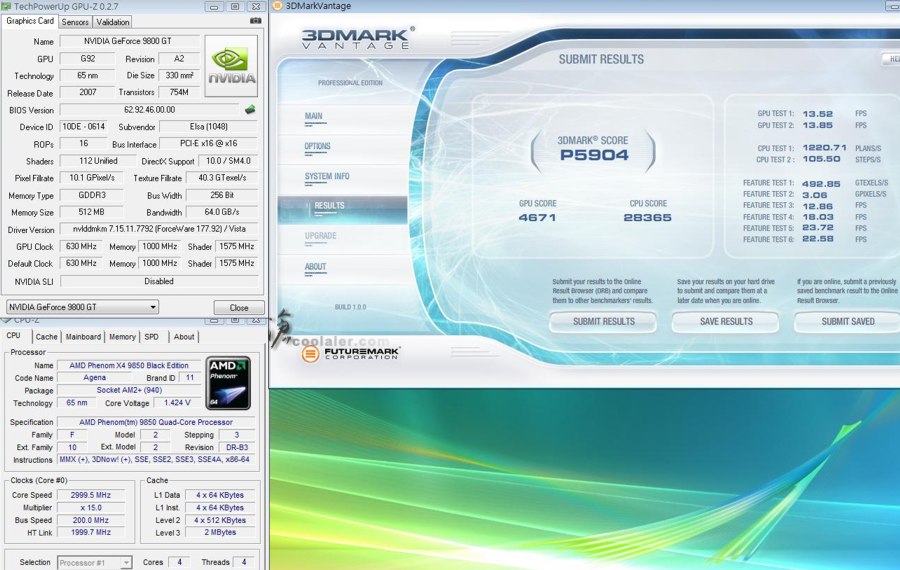Click the BIOS Version field '62.92.46.00.00'
Screen dimensions: 900x570
(150, 110)
